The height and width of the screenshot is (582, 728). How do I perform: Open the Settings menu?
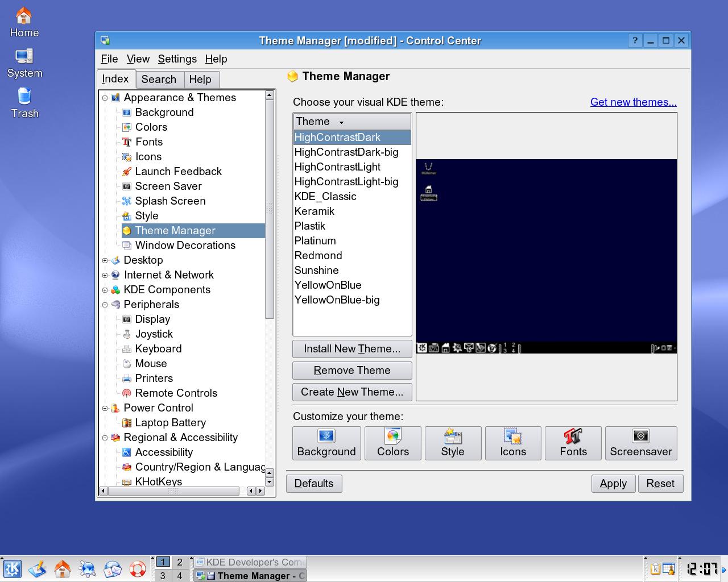(x=177, y=59)
